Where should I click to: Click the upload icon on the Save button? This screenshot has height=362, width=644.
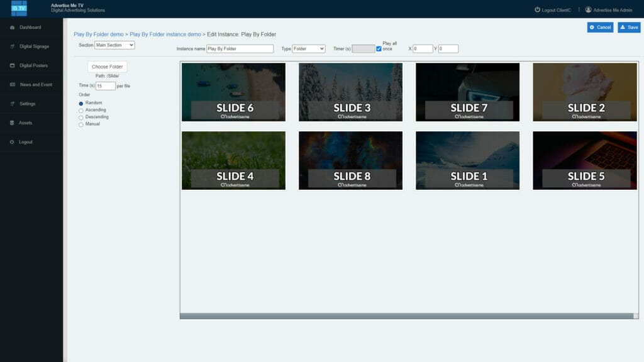[x=621, y=27]
